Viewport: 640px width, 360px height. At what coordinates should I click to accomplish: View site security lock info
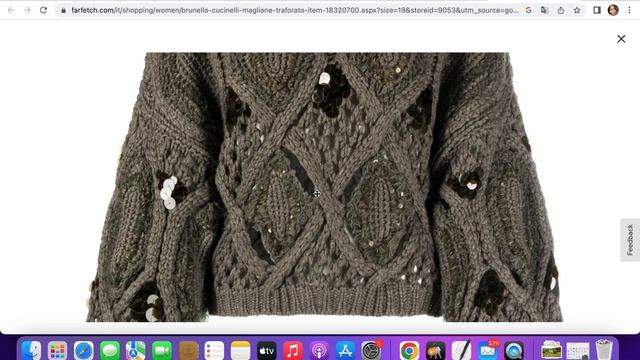pyautogui.click(x=63, y=10)
